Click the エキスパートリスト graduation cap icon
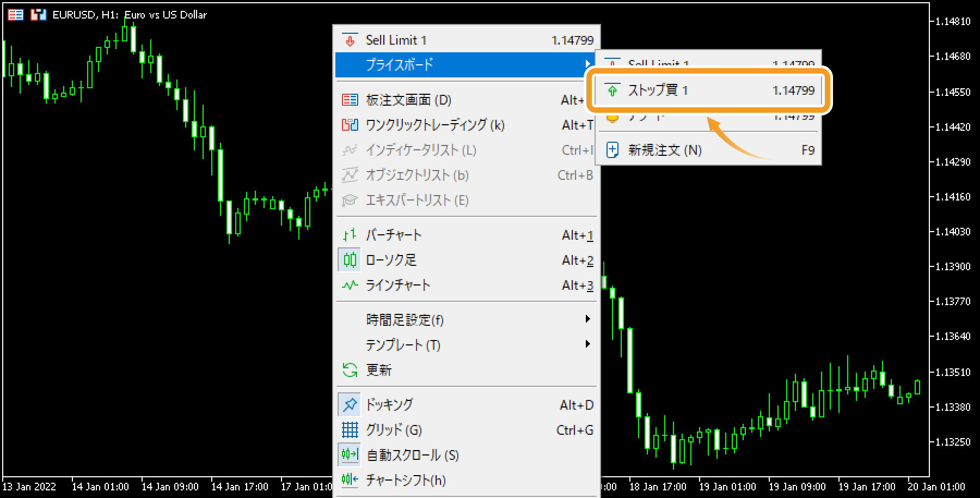The width and height of the screenshot is (980, 498). (x=350, y=200)
